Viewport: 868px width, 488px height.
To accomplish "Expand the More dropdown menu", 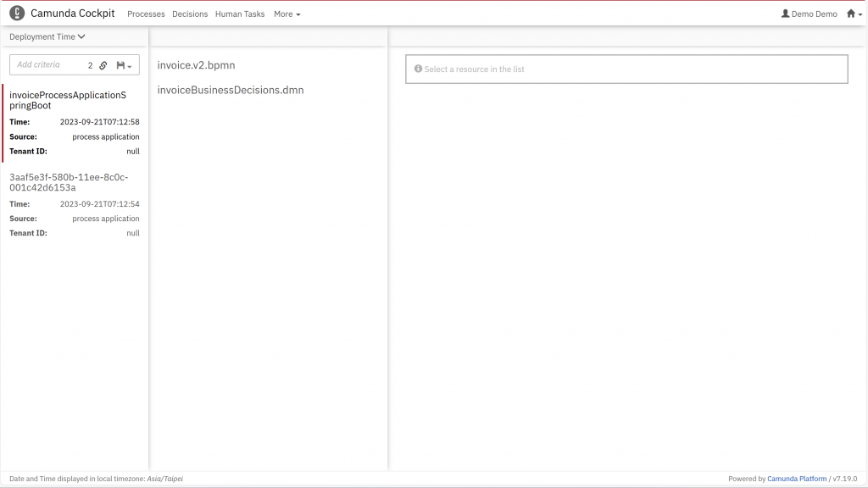I will 287,14.
